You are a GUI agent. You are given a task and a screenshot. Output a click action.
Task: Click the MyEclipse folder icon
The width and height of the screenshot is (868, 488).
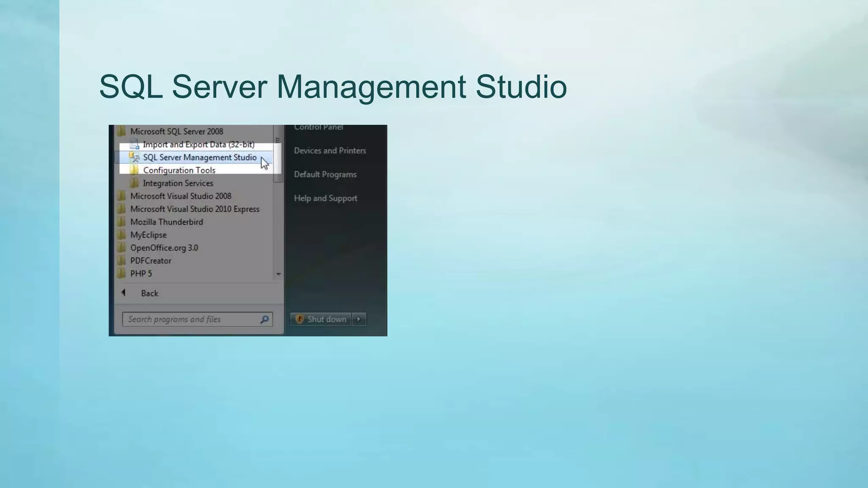point(122,235)
